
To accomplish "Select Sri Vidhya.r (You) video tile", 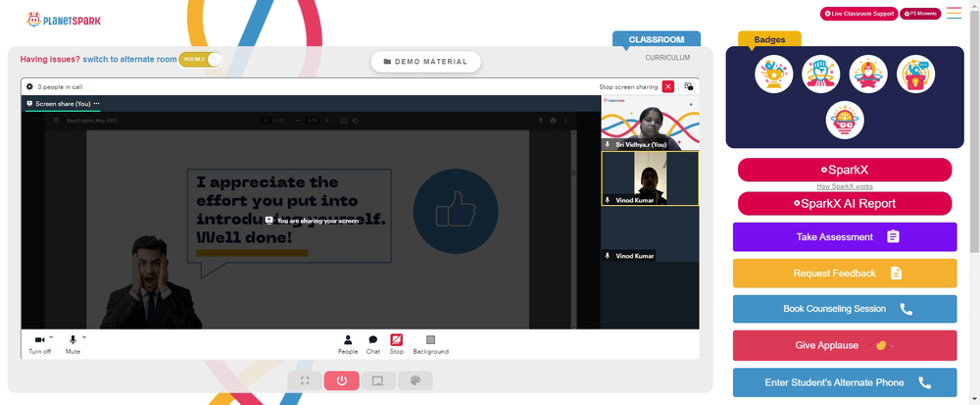I will click(x=650, y=123).
